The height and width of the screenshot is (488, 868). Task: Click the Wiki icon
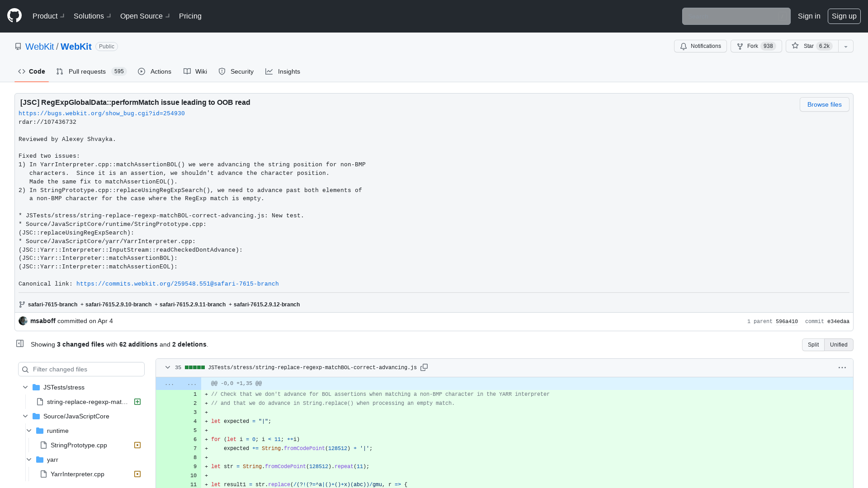click(x=187, y=71)
